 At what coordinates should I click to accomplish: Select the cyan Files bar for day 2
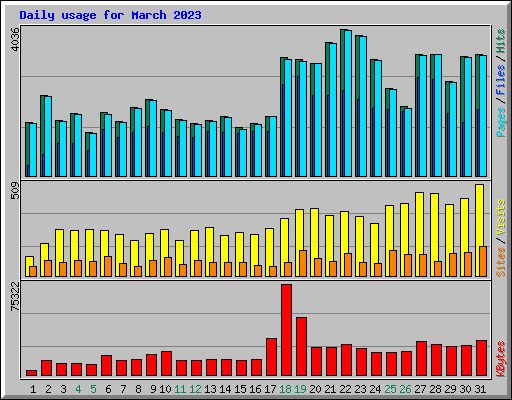(x=48, y=136)
